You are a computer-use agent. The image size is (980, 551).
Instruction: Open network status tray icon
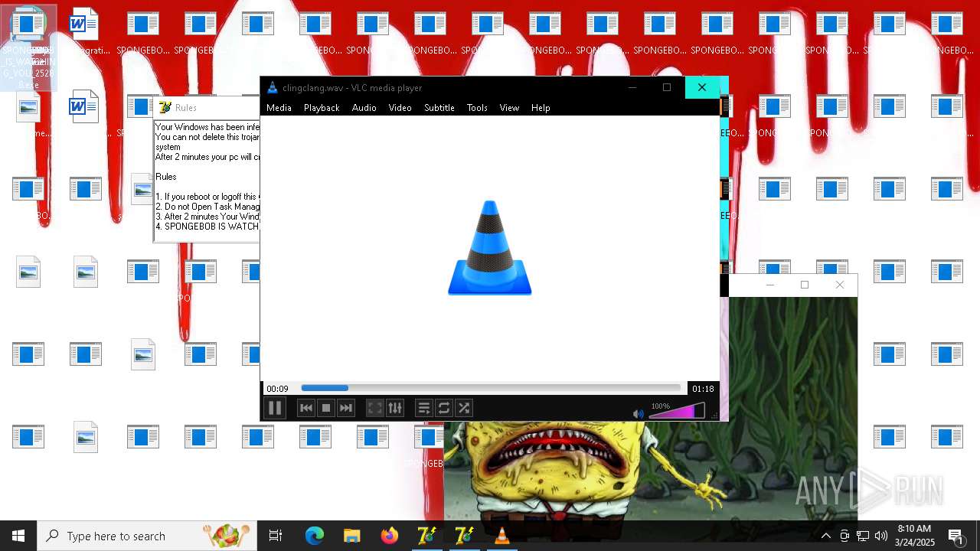coord(863,536)
